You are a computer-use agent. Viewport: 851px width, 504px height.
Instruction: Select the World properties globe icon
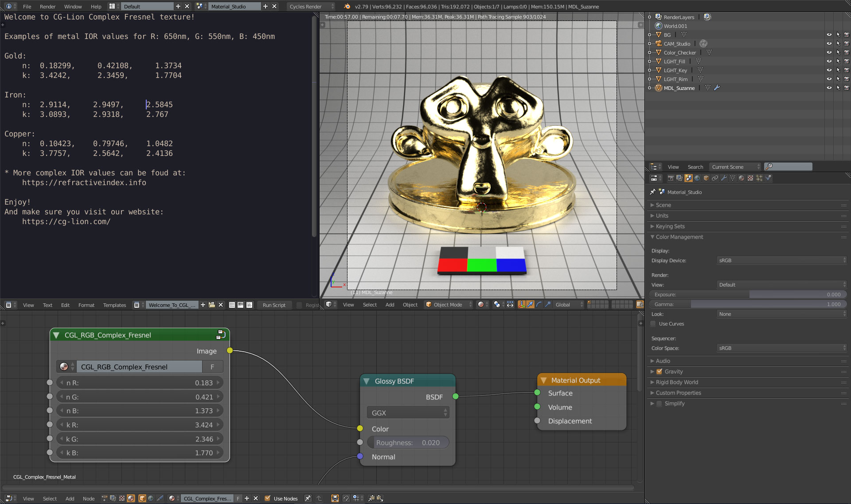pyautogui.click(x=697, y=178)
